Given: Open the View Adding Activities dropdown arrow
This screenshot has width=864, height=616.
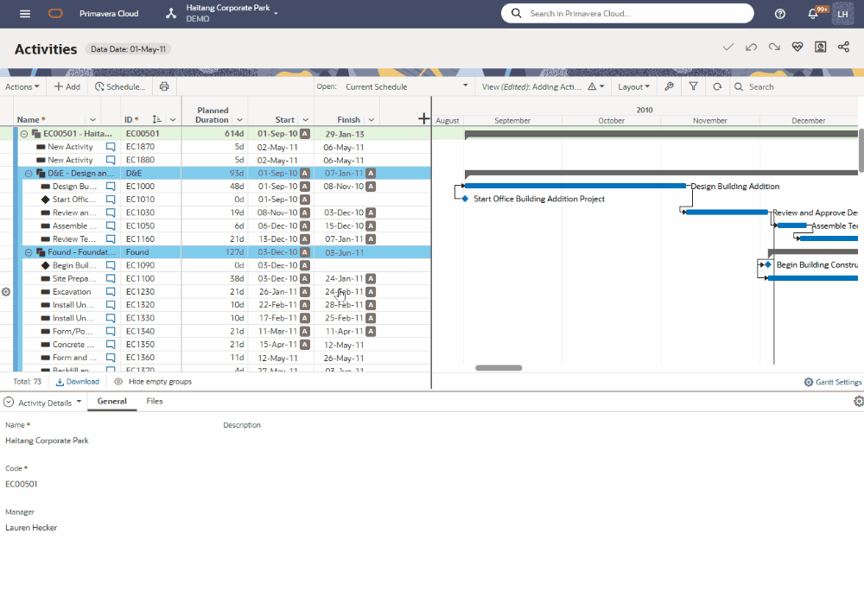Looking at the screenshot, I should [x=601, y=86].
